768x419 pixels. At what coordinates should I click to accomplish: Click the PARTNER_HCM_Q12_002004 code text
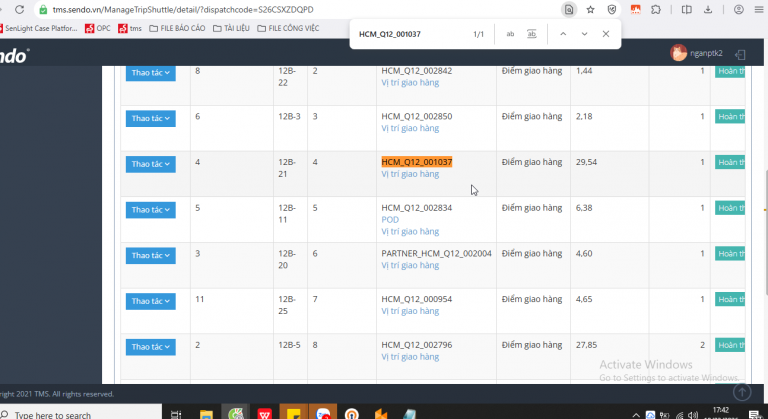[436, 253]
